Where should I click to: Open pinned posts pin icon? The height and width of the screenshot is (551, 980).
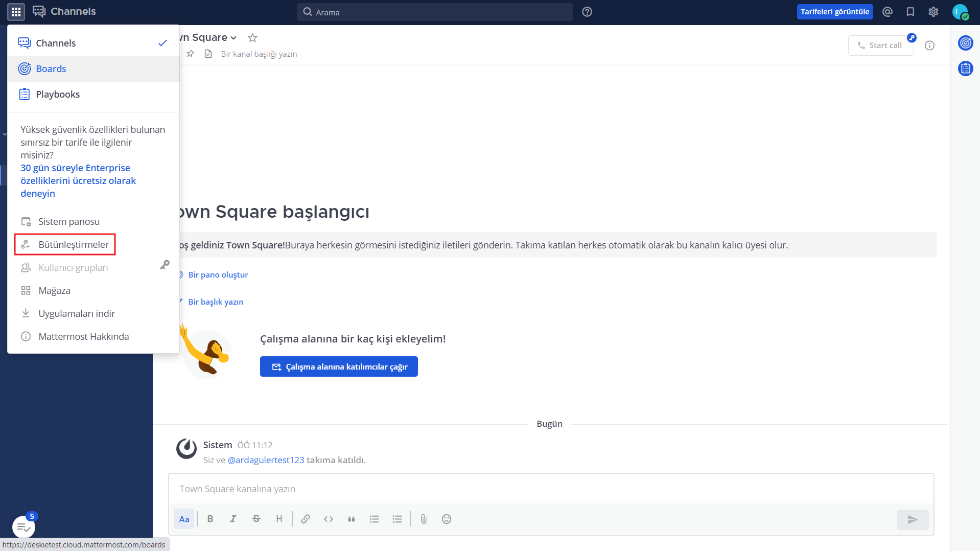point(191,54)
